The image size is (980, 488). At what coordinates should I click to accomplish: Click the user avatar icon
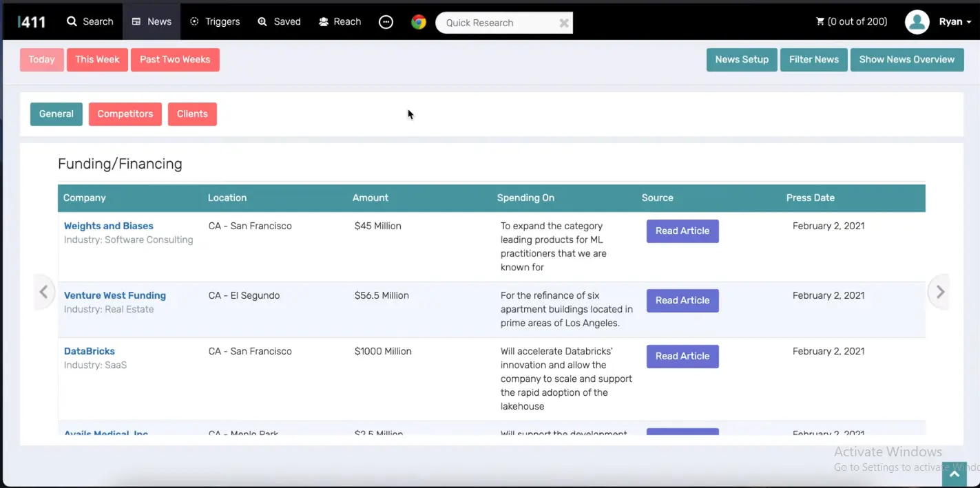(917, 22)
